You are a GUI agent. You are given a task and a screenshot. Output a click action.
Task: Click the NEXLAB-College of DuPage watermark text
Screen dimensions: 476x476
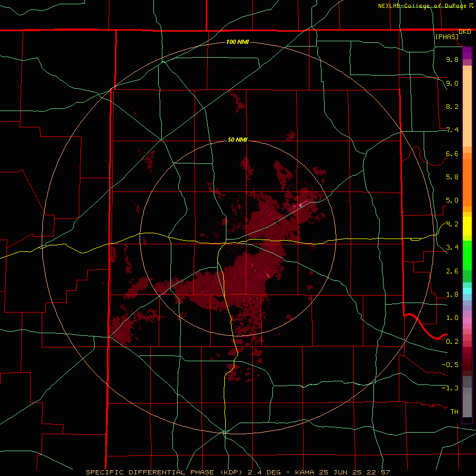pos(422,6)
